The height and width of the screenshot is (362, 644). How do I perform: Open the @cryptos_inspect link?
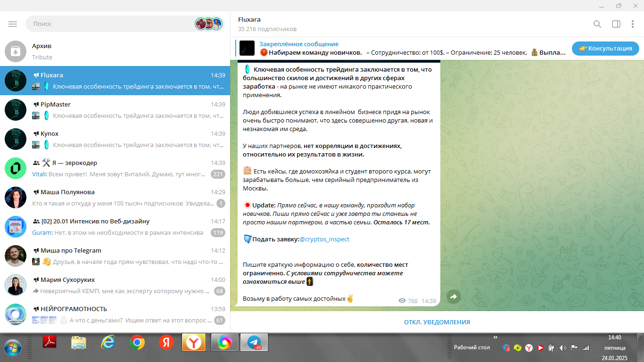pos(324,239)
